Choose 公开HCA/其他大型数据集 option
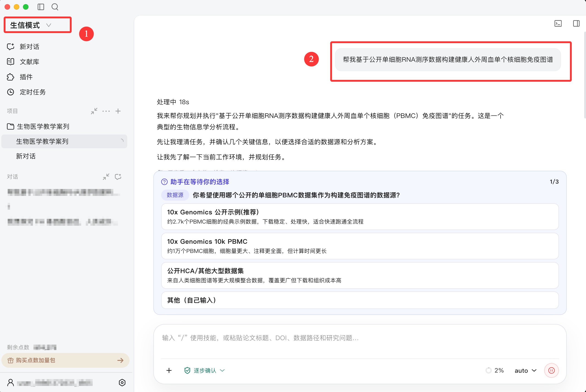Image resolution: width=586 pixels, height=392 pixels. pyautogui.click(x=360, y=275)
